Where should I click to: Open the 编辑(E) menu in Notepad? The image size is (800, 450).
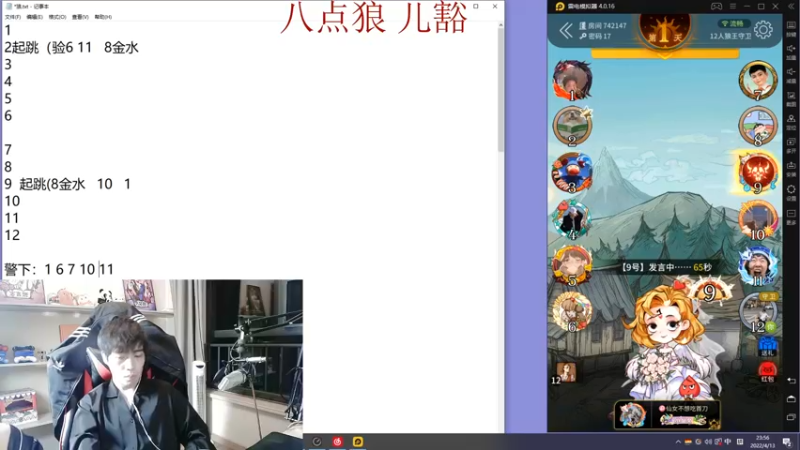tap(35, 17)
